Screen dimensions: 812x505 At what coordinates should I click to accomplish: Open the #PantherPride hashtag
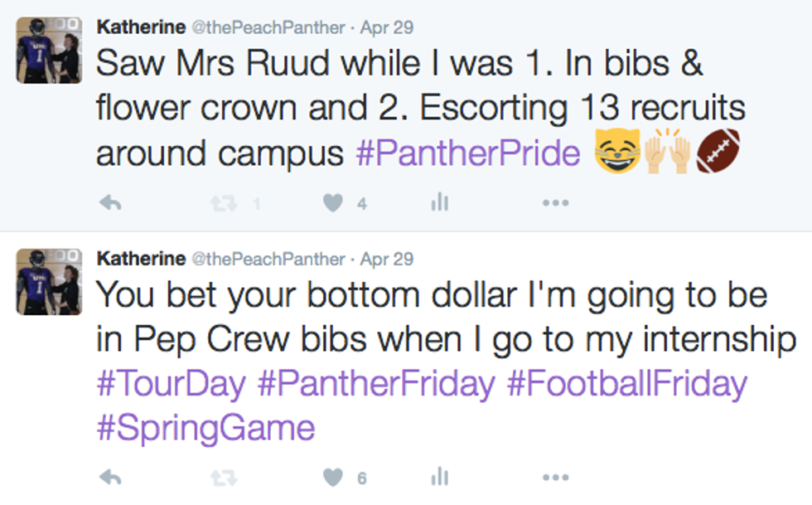[468, 154]
